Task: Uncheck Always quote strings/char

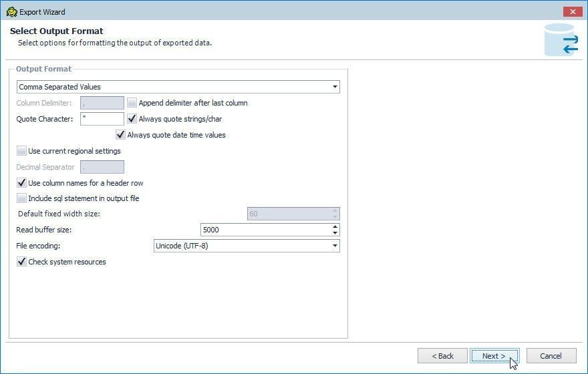Action: (x=132, y=119)
